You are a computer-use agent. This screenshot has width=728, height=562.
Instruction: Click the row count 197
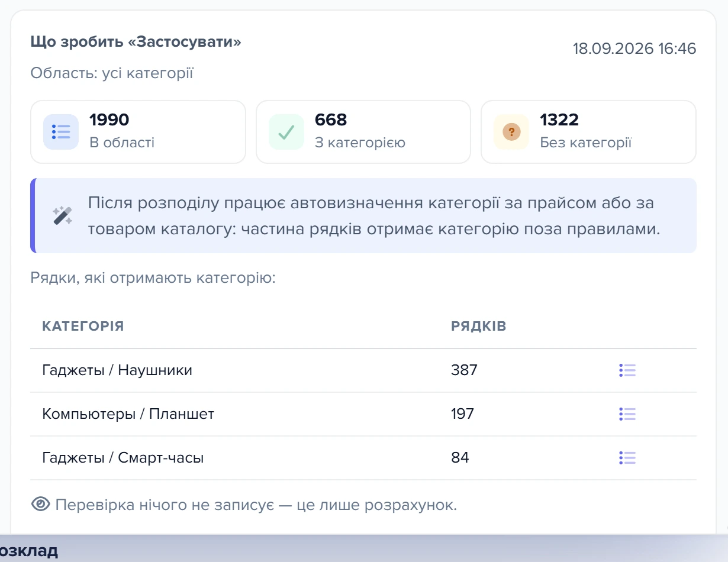tap(462, 414)
